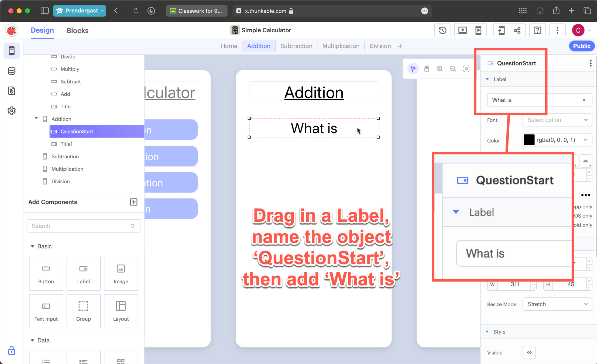Select the hand pan tool

(426, 69)
